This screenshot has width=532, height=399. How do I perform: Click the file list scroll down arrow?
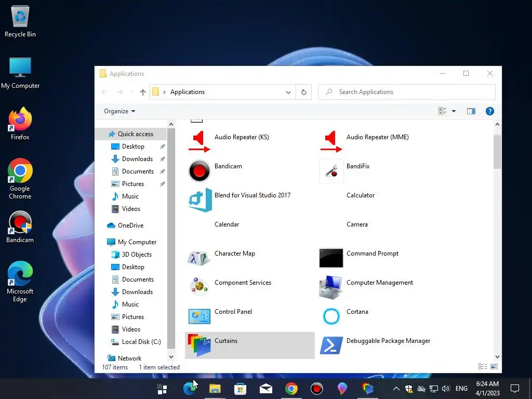click(497, 356)
